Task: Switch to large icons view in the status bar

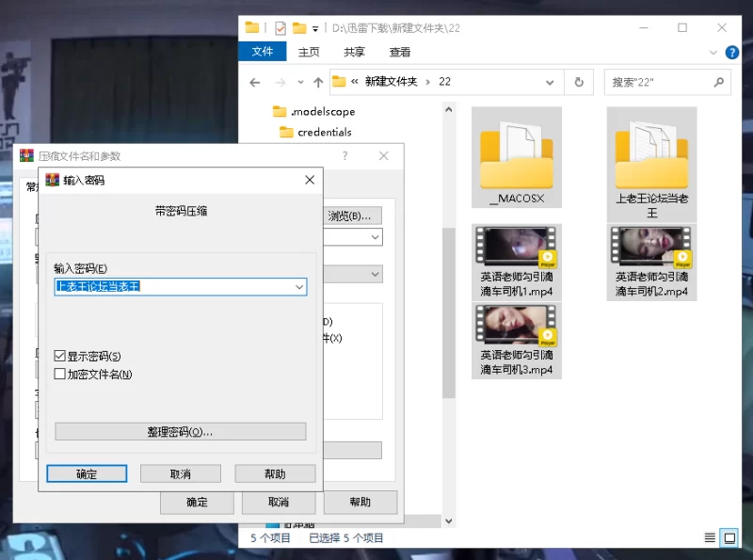Action: click(729, 538)
